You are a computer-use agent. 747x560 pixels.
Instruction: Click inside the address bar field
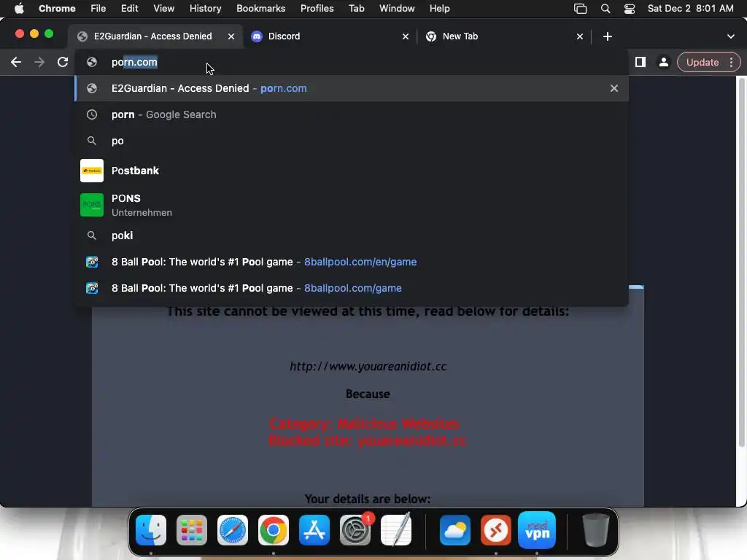pyautogui.click(x=352, y=62)
